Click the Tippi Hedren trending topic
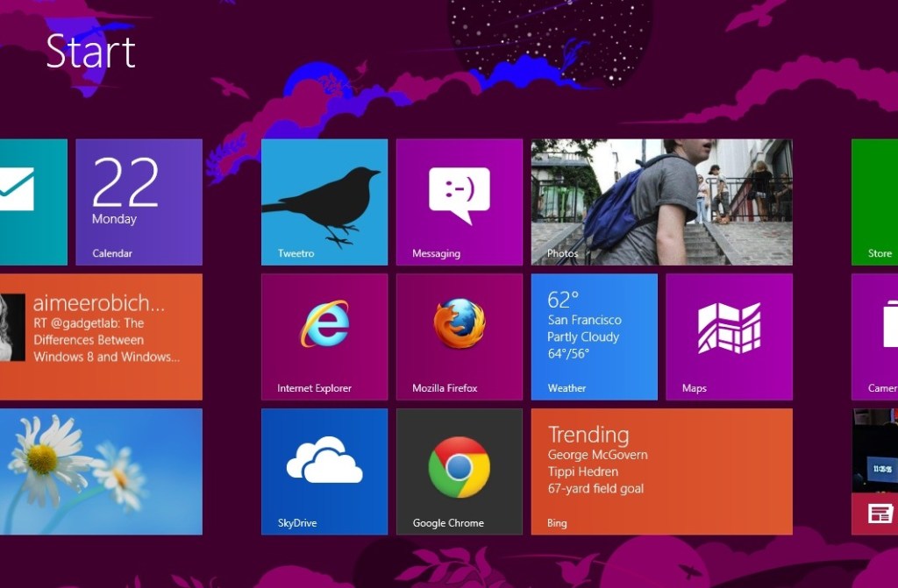 tap(582, 471)
